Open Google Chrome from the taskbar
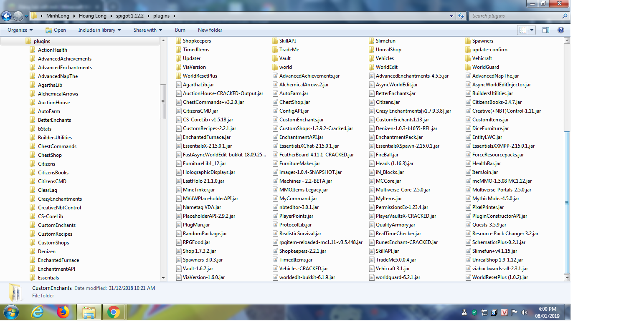Image resolution: width=644 pixels, height=322 pixels. coord(113,312)
